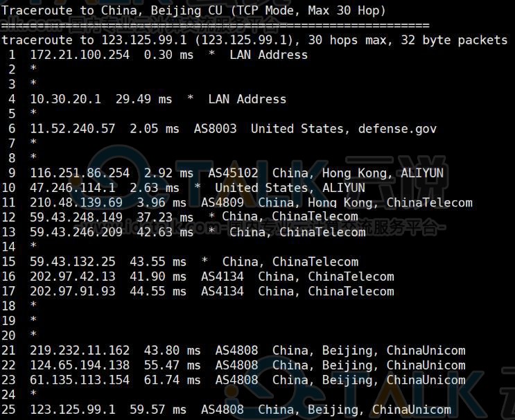Click IP 202.97.42.13 on hop 16
The height and width of the screenshot is (420, 515).
(x=73, y=277)
